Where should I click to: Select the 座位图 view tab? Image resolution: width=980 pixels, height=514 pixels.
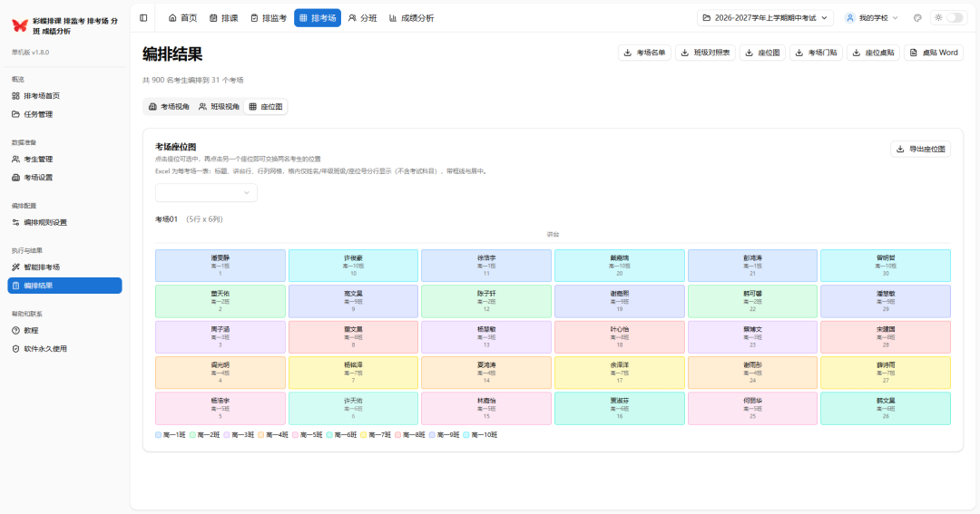coord(266,107)
